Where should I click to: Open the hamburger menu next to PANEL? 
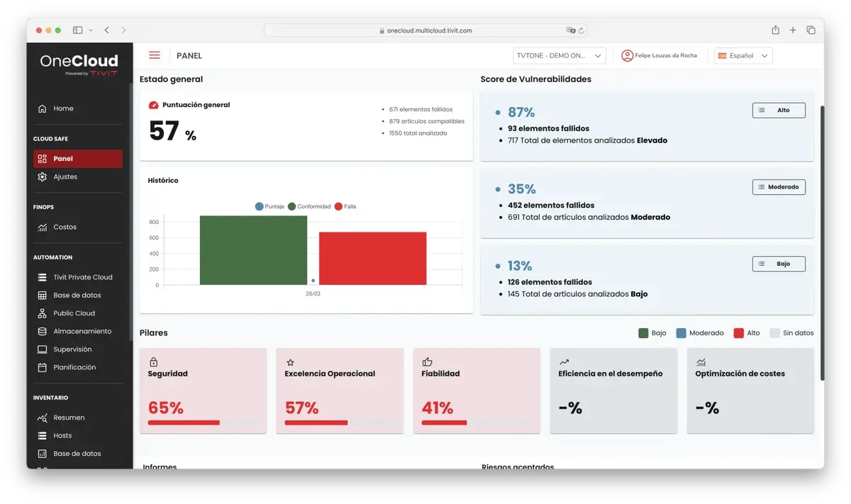[155, 55]
